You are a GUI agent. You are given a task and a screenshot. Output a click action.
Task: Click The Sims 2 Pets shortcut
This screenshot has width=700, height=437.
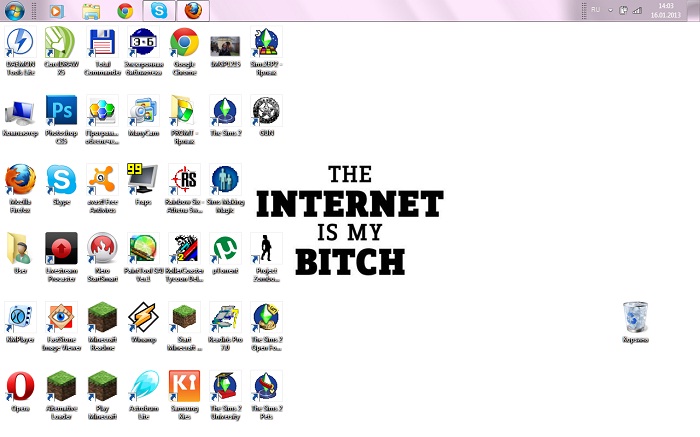tap(267, 386)
